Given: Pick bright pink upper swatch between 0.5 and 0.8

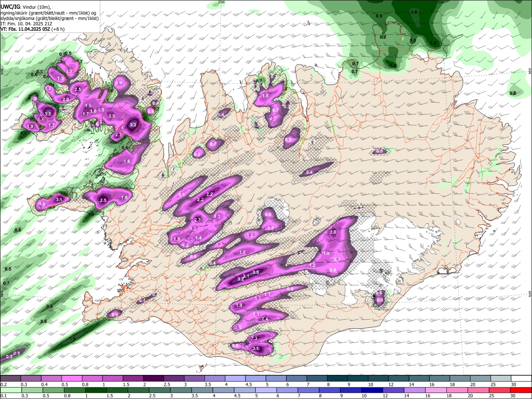Looking at the screenshot, I should click(x=71, y=379).
